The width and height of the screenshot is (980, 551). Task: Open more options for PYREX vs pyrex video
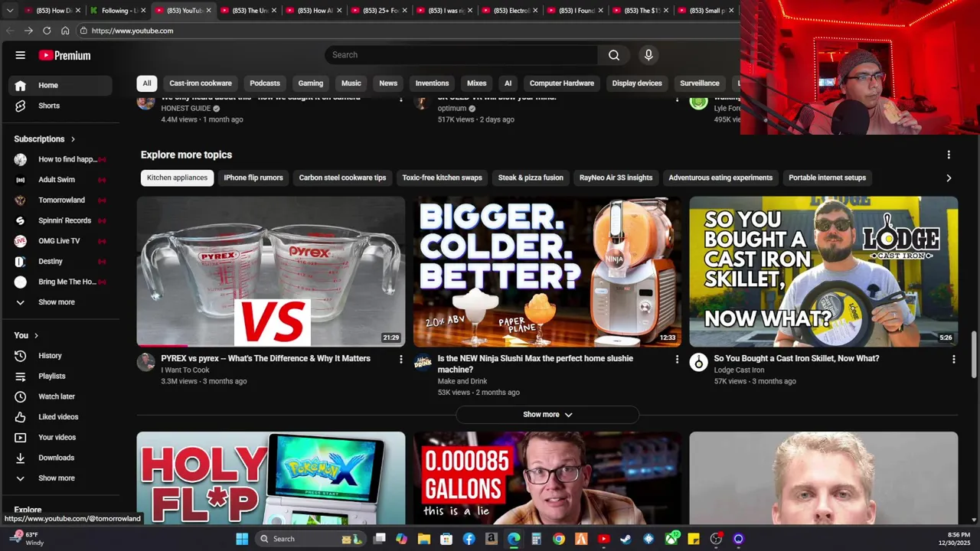click(x=400, y=359)
